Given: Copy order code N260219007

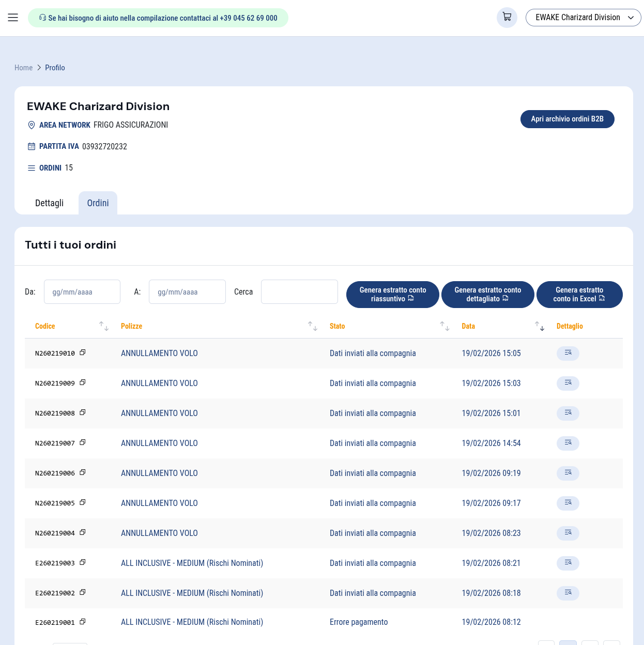Looking at the screenshot, I should [83, 442].
